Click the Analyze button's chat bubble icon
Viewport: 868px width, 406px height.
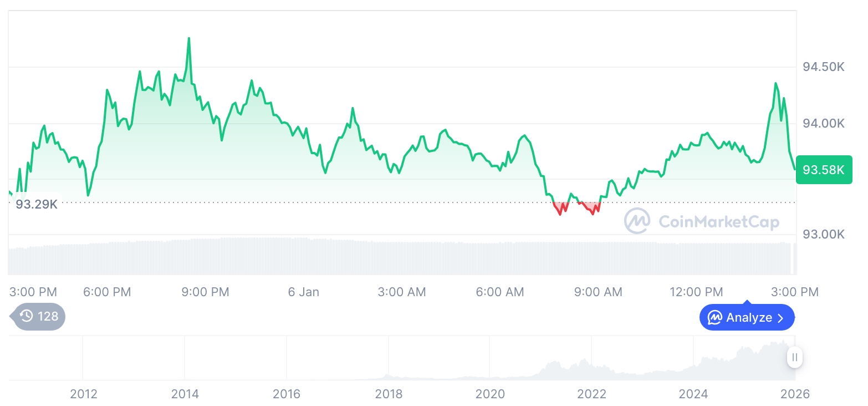tap(715, 318)
